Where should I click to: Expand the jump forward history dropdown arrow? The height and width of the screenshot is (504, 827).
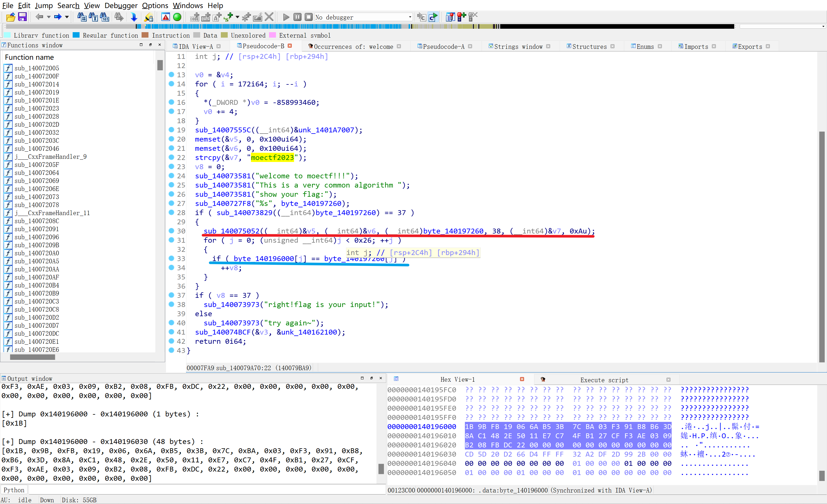tap(67, 17)
